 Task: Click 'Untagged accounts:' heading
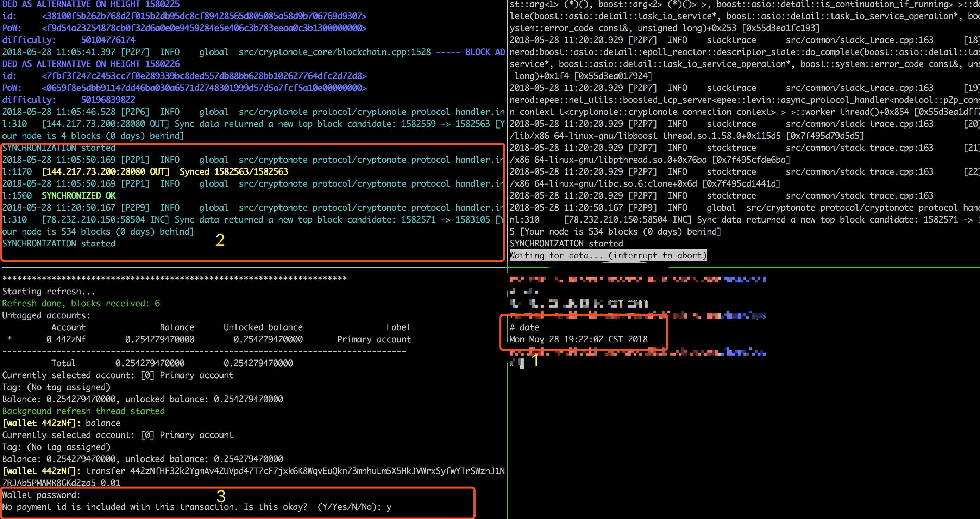tap(46, 315)
